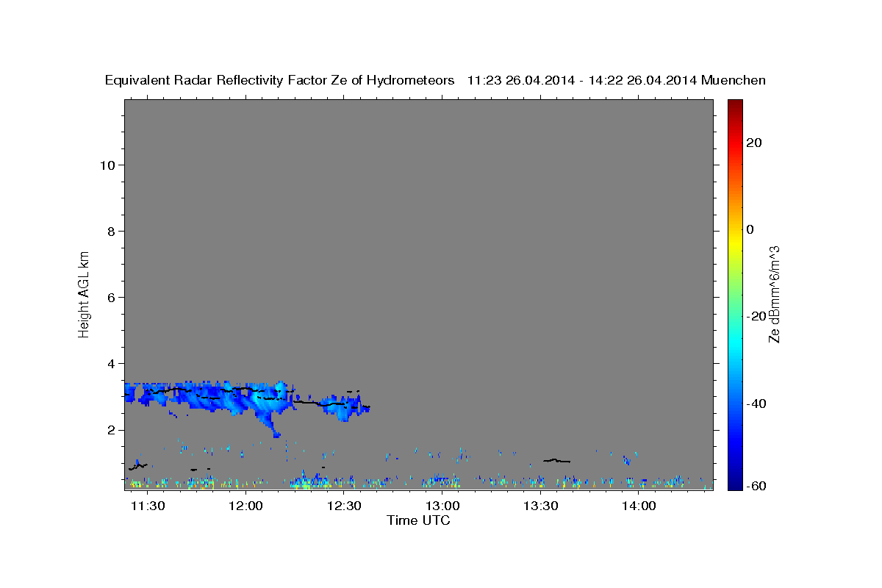Click the 'Ze dBmm^6/m^3' colorbar unit label
This screenshot has height=588, width=882.
pos(774,294)
